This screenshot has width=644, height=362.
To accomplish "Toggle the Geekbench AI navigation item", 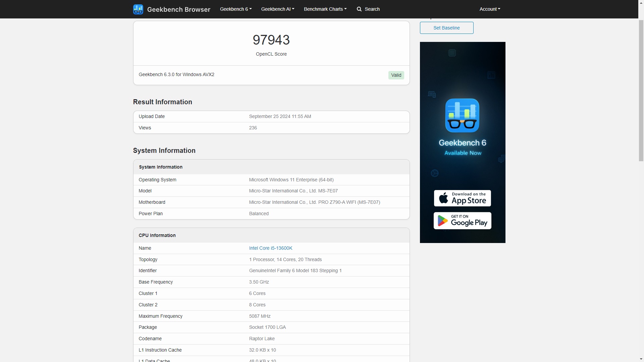I will click(277, 9).
